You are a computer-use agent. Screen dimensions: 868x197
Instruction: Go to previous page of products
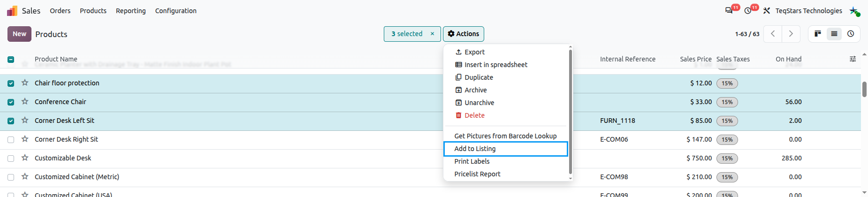tap(773, 34)
